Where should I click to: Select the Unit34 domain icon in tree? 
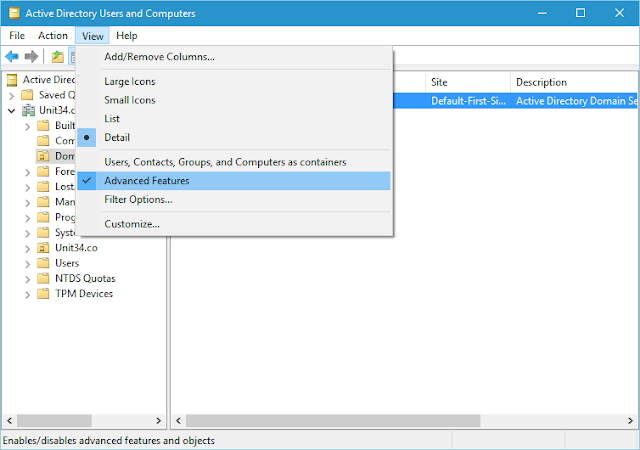[x=29, y=110]
